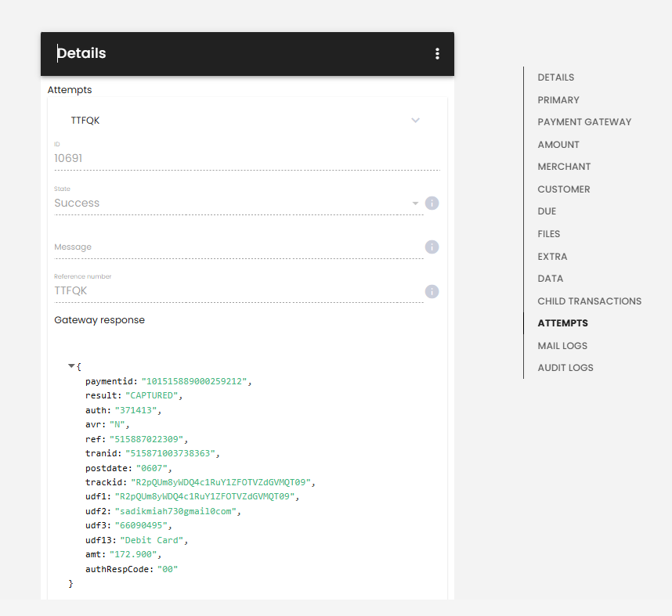Go to the PRIMARY section
This screenshot has width=672, height=616.
pos(558,100)
